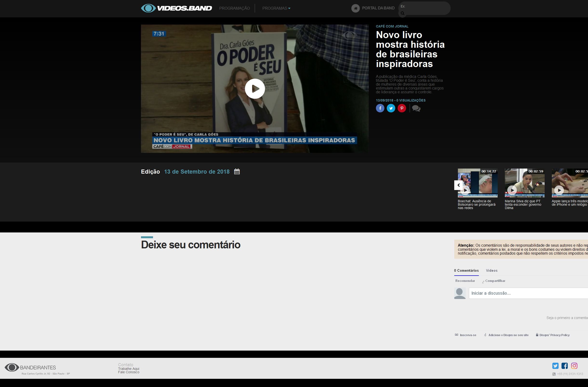Switch to the Videos tab in comments
Screen dimensions: 588x387
492,271
